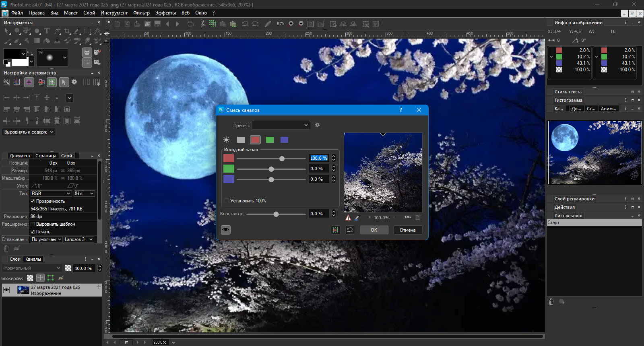Toggle the Прозрачность checkbox

tap(33, 201)
